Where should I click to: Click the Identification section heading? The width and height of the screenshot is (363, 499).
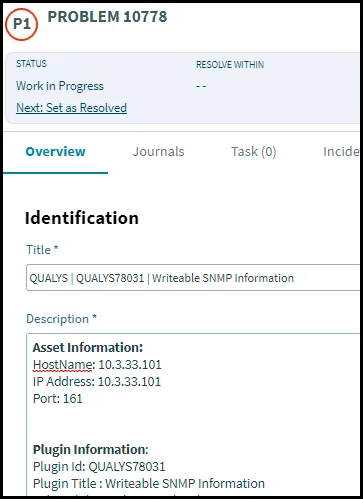tap(82, 218)
